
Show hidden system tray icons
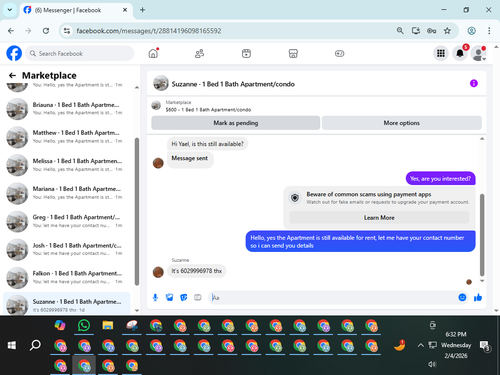click(x=421, y=345)
